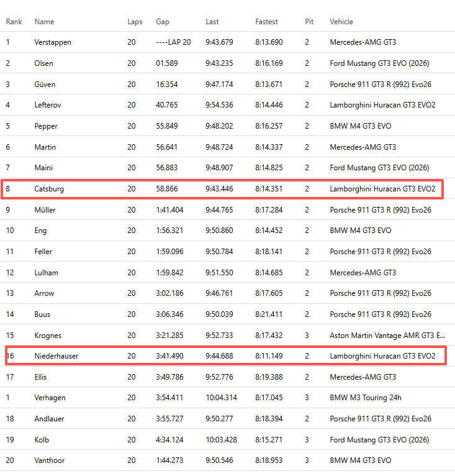455x476 pixels.
Task: Click Kolb's last lap 10:03.428
Action: pos(222,439)
